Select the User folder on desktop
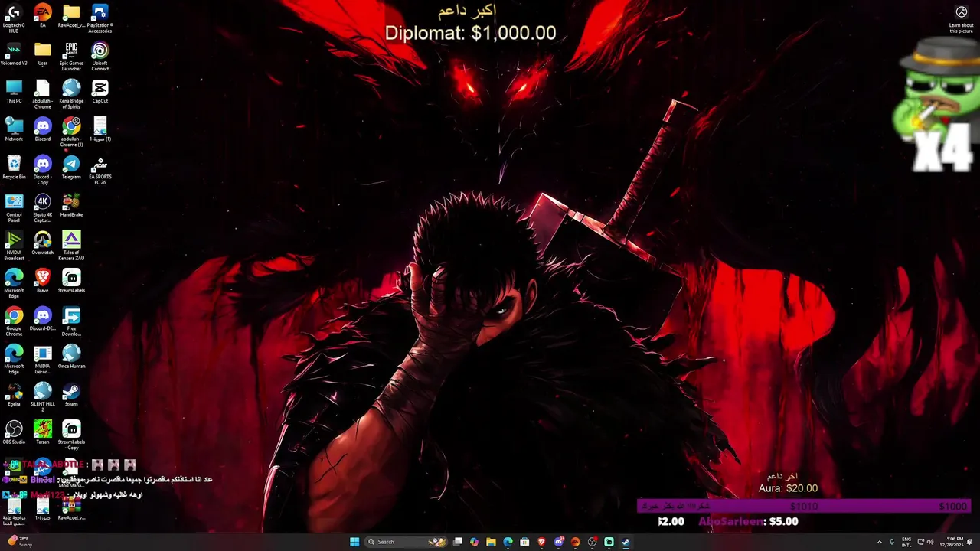Screen dimensions: 980x551 coord(43,54)
